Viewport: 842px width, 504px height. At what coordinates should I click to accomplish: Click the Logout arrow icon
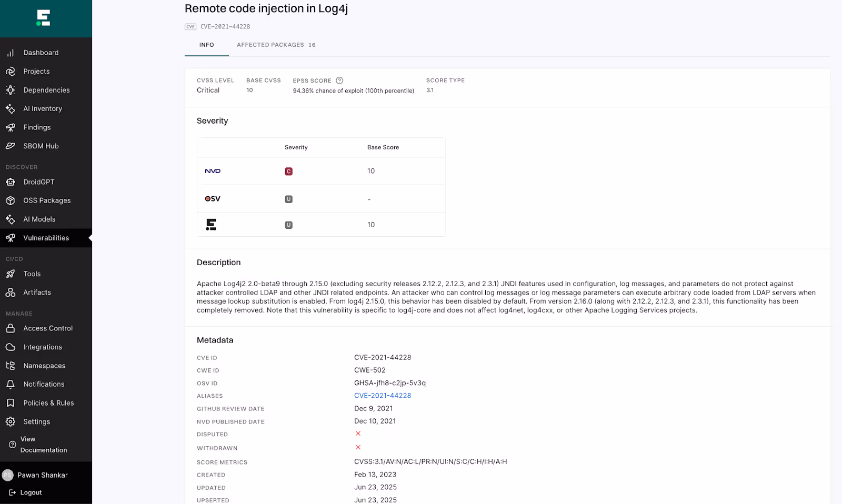coord(13,492)
